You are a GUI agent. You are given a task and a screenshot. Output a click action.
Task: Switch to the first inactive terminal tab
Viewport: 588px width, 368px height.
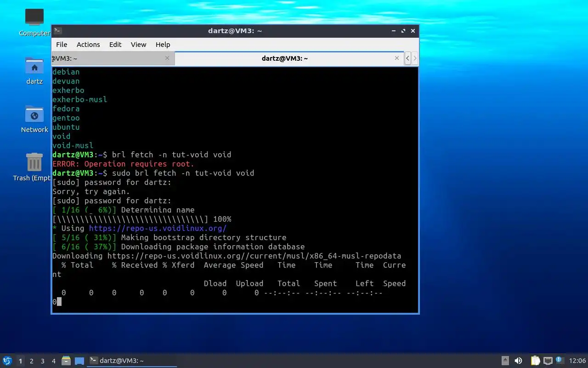(113, 58)
